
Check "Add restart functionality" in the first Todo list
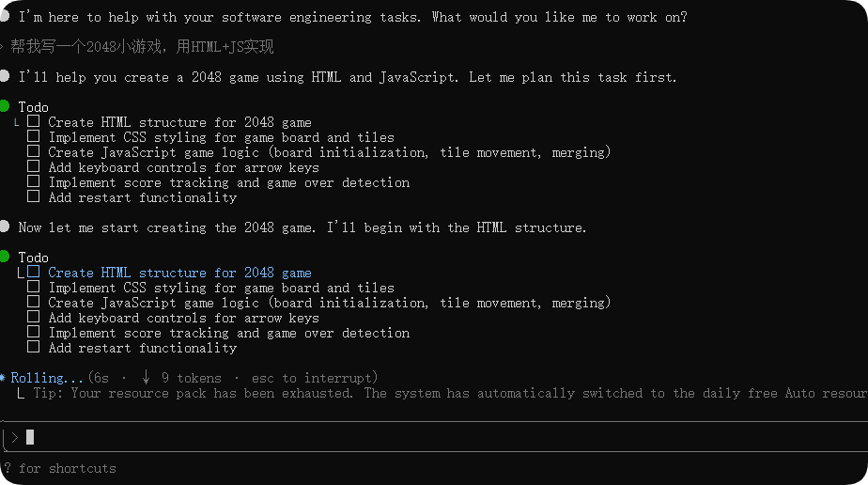point(34,196)
